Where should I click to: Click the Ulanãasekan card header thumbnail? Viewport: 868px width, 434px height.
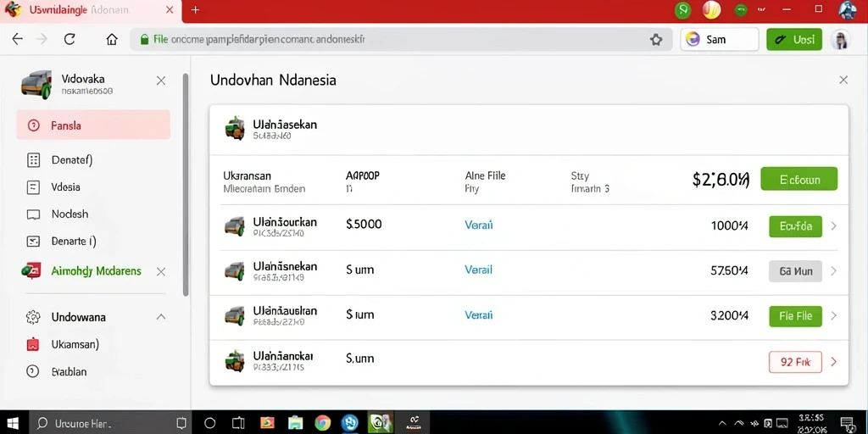coord(235,129)
